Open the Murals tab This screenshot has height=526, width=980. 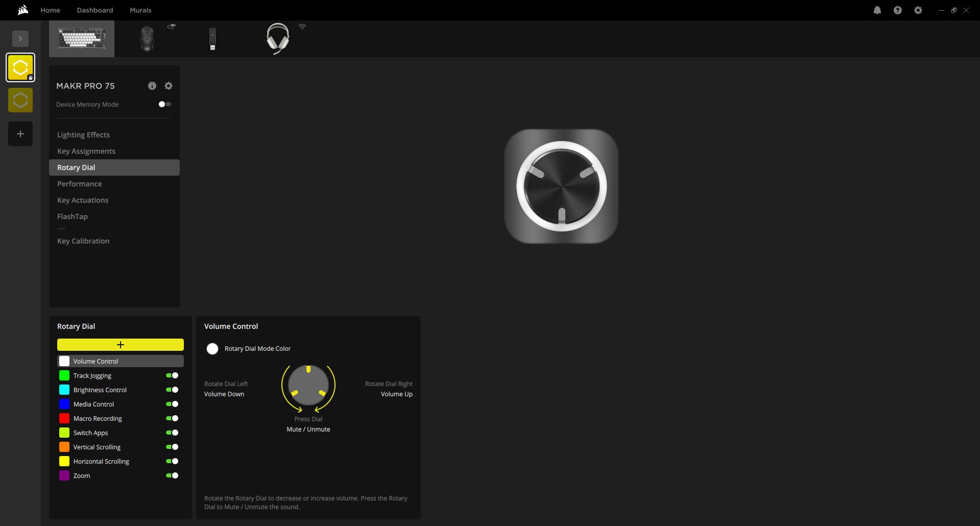140,10
